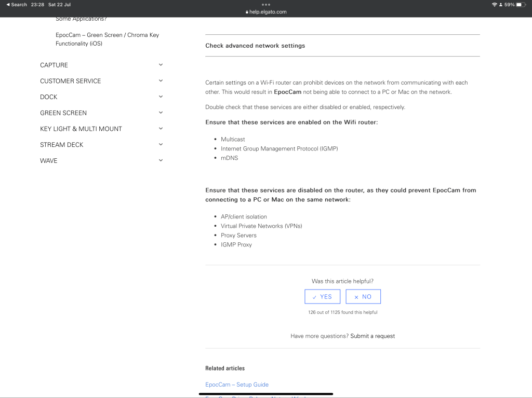Tap the three-dot multitasking menu at top
This screenshot has width=532, height=398.
(x=266, y=5)
